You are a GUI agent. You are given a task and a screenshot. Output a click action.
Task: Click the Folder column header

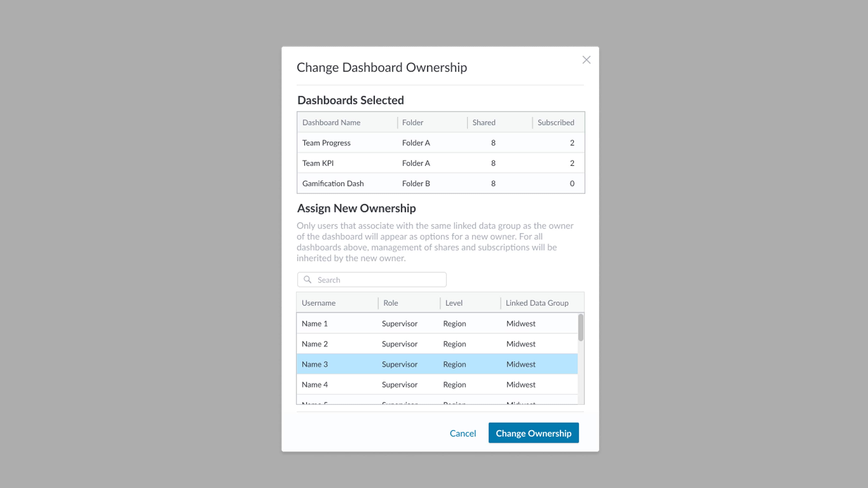click(x=413, y=122)
